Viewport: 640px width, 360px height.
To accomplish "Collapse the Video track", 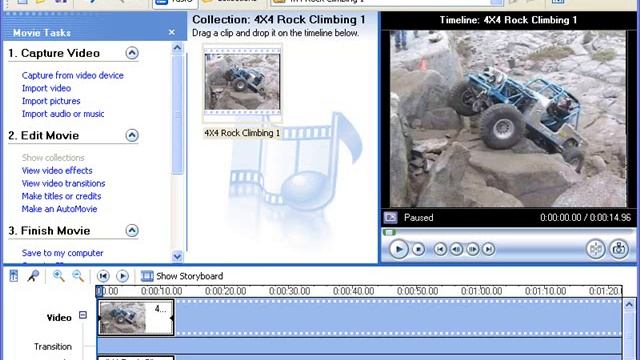I will coord(83,315).
